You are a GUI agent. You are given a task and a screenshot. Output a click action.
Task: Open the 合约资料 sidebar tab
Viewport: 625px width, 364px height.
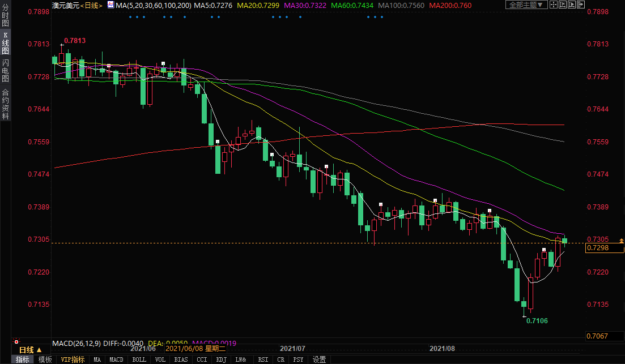(5, 104)
